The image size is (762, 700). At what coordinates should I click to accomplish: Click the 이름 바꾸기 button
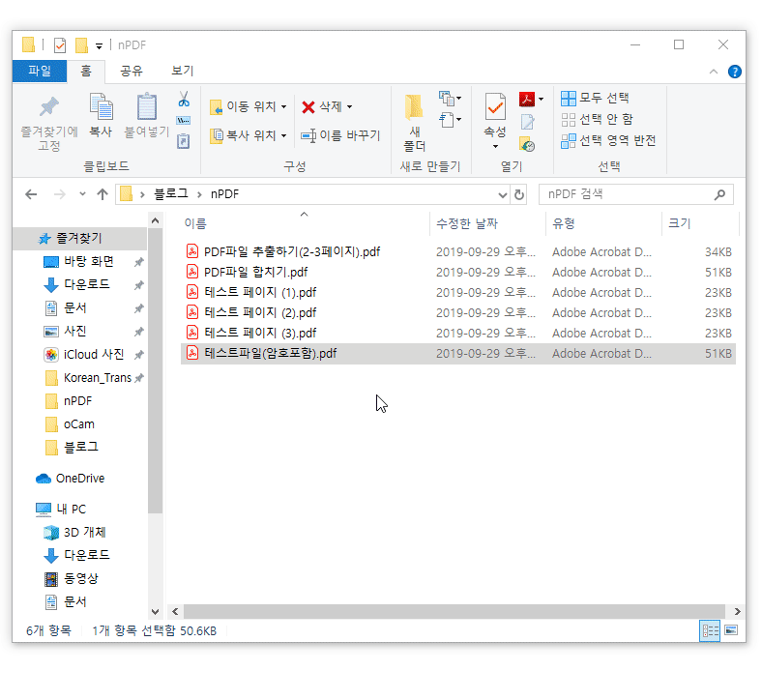pyautogui.click(x=340, y=135)
